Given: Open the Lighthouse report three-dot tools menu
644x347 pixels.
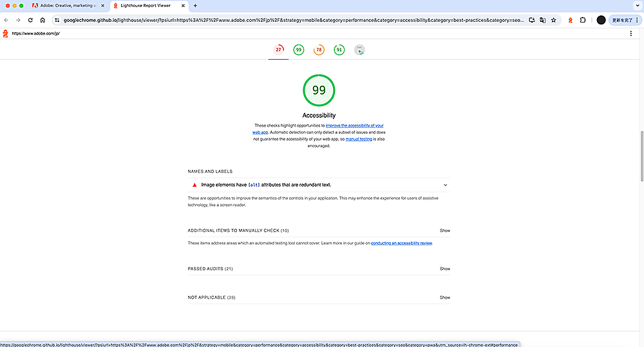Looking at the screenshot, I should point(630,33).
